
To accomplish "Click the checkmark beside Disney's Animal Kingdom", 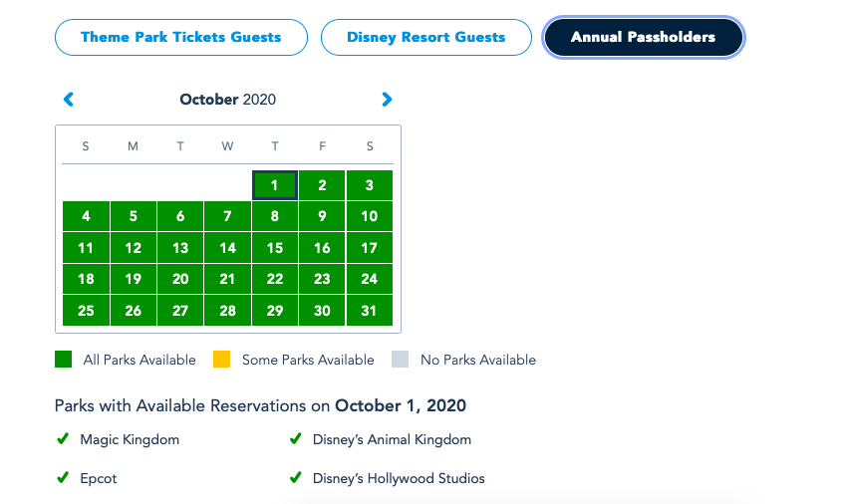I will (x=296, y=439).
